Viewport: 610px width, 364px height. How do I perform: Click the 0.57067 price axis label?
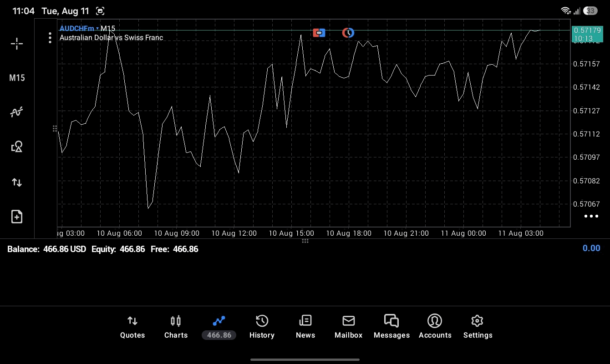586,204
